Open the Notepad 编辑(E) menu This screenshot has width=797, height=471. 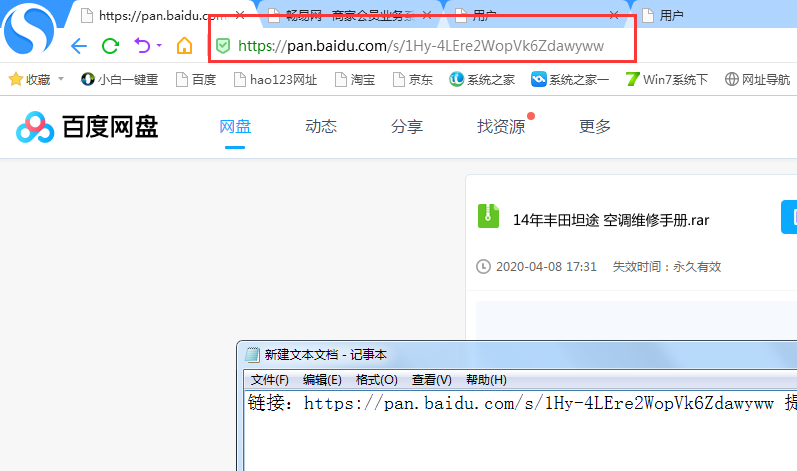point(322,380)
